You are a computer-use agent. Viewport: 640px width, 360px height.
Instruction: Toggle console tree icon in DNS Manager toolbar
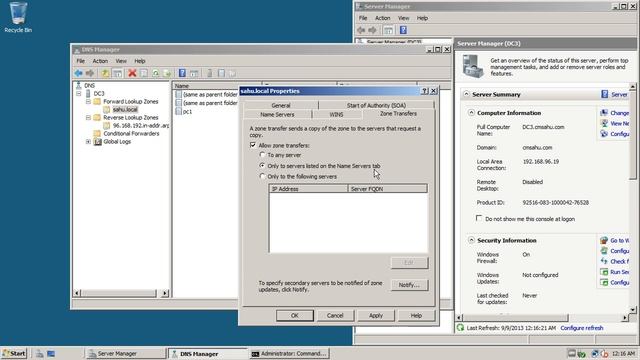click(x=117, y=73)
